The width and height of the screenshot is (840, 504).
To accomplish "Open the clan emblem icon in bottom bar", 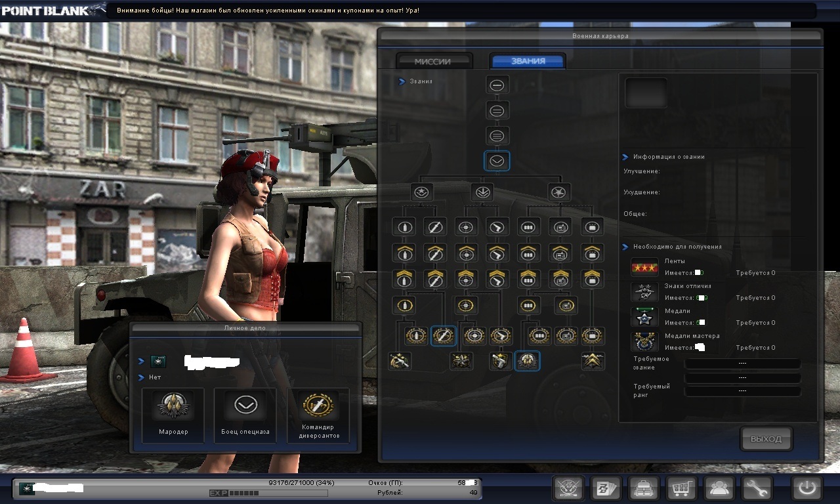I will 568,488.
